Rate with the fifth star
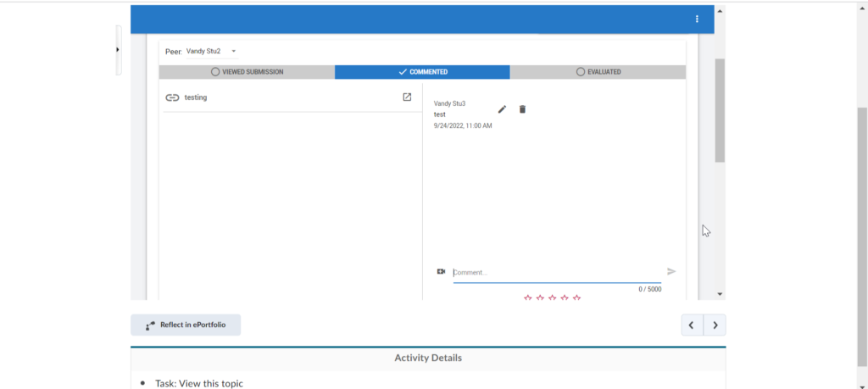Screen dimensions: 868x389 tap(576, 297)
